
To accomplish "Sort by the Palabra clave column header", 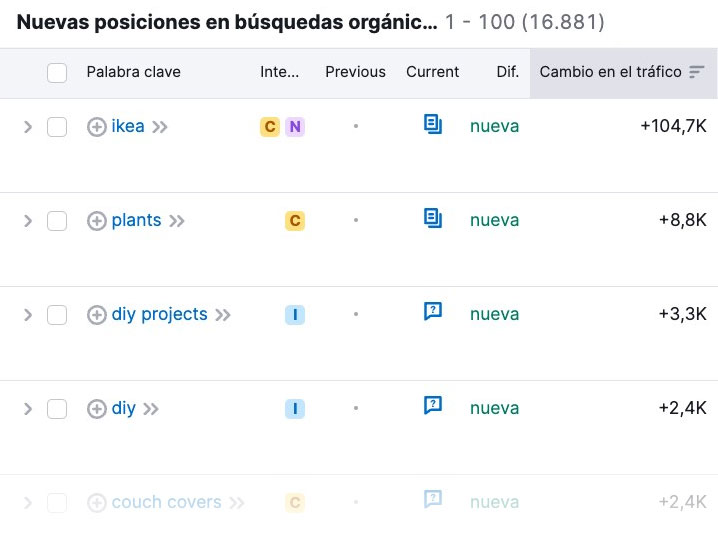I will click(133, 72).
